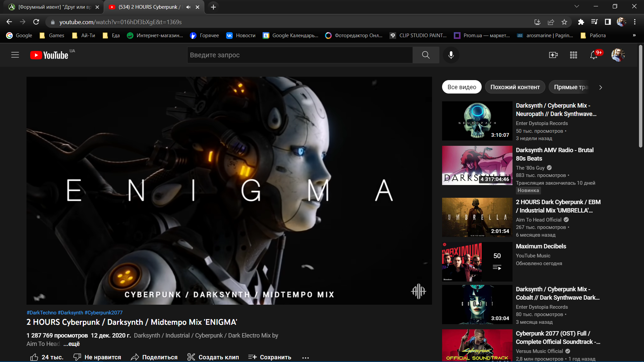The height and width of the screenshot is (362, 644).
Task: Open the Ай-Ти bookmark folder
Action: 84,35
